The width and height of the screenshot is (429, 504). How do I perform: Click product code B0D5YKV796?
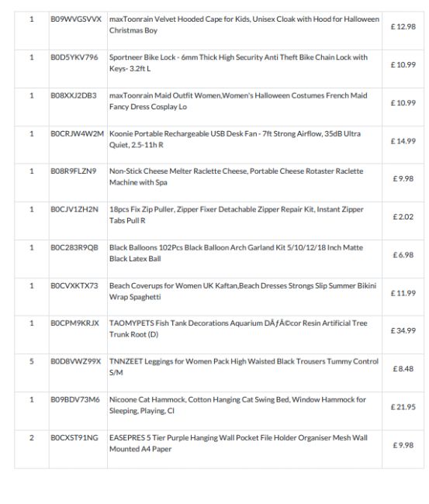[x=74, y=57]
